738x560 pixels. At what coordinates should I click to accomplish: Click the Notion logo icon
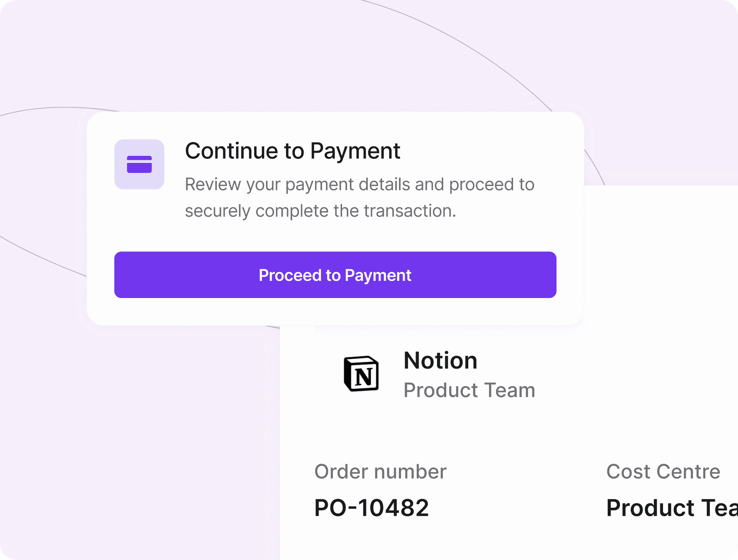pos(361,374)
